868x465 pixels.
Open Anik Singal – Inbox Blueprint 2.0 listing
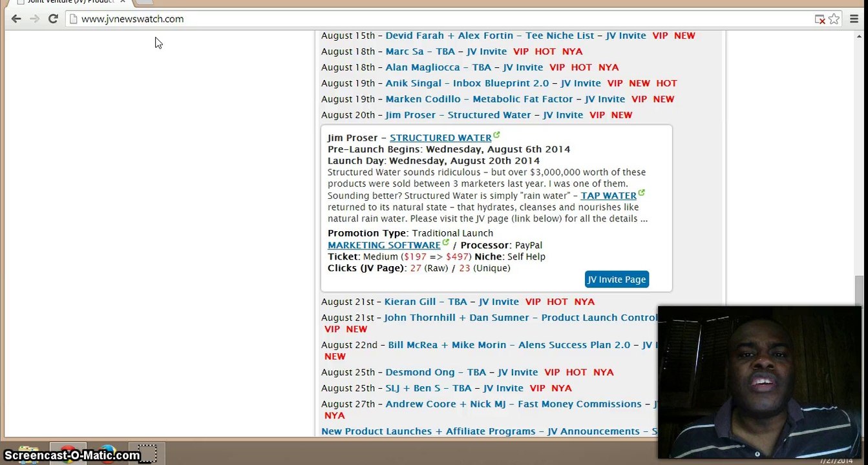click(467, 83)
